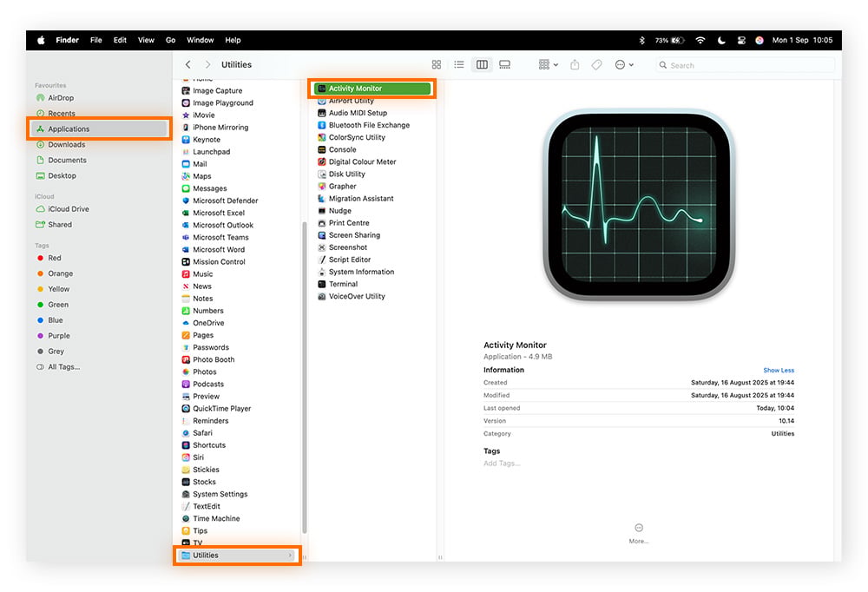Viewport: 868px width, 592px height.
Task: Click the Finder forward arrow
Action: pyautogui.click(x=207, y=65)
